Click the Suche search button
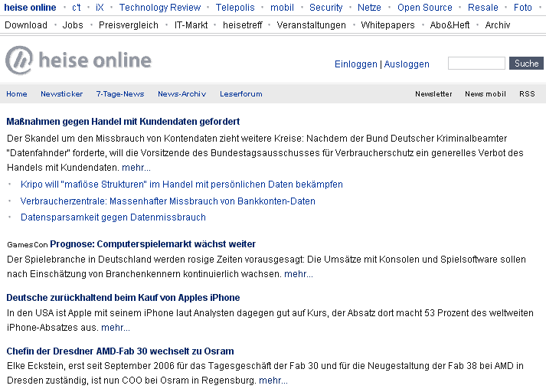546x392 pixels. coord(526,64)
